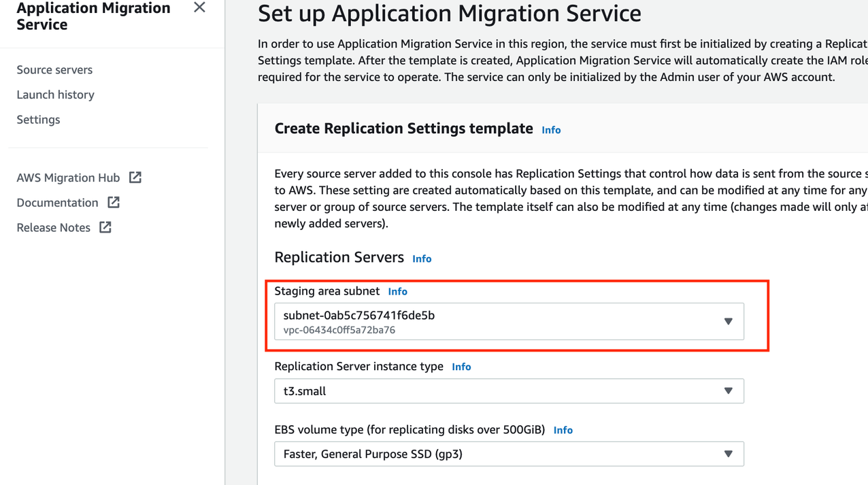This screenshot has width=868, height=485.
Task: Open AWS Migration Hub link
Action: tap(68, 178)
